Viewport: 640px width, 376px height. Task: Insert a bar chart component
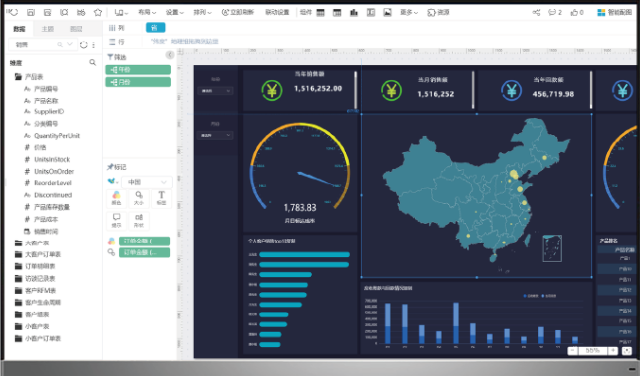354,13
